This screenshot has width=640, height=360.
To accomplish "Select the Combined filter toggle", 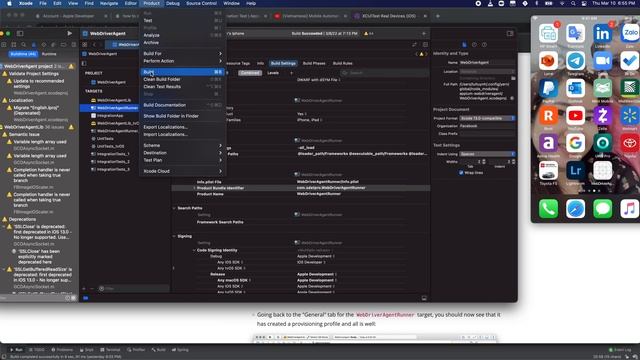I will click(x=250, y=73).
